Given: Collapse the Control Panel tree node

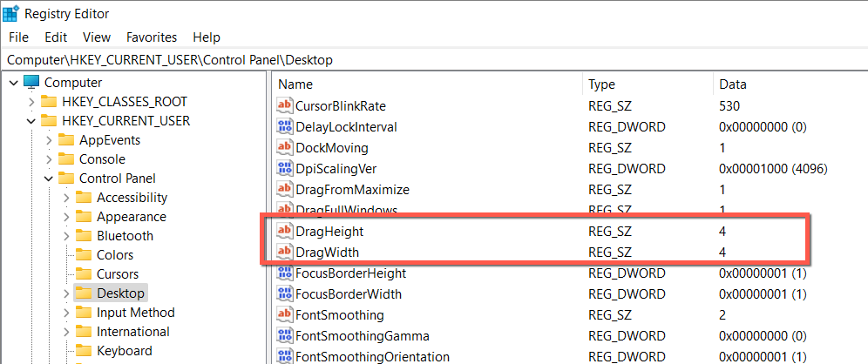Looking at the screenshot, I should pos(48,179).
